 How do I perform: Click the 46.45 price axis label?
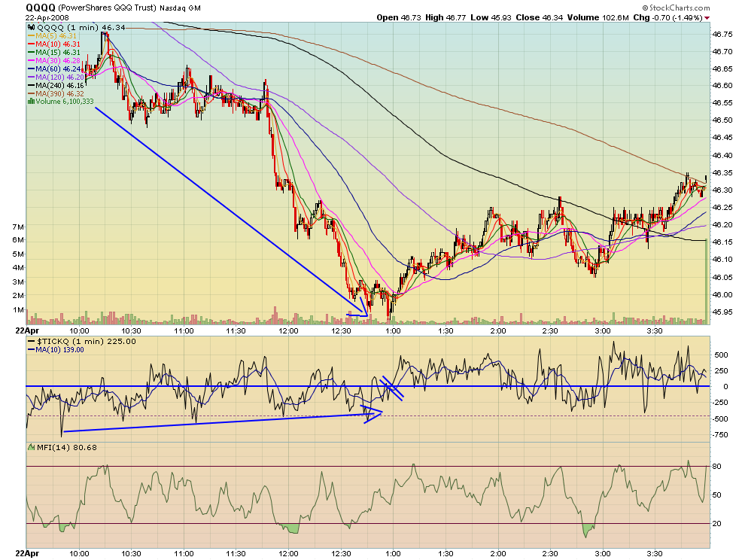point(722,138)
